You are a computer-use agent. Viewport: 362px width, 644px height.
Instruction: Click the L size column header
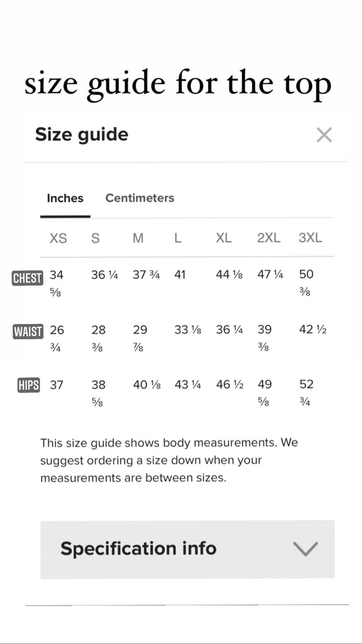(x=178, y=238)
